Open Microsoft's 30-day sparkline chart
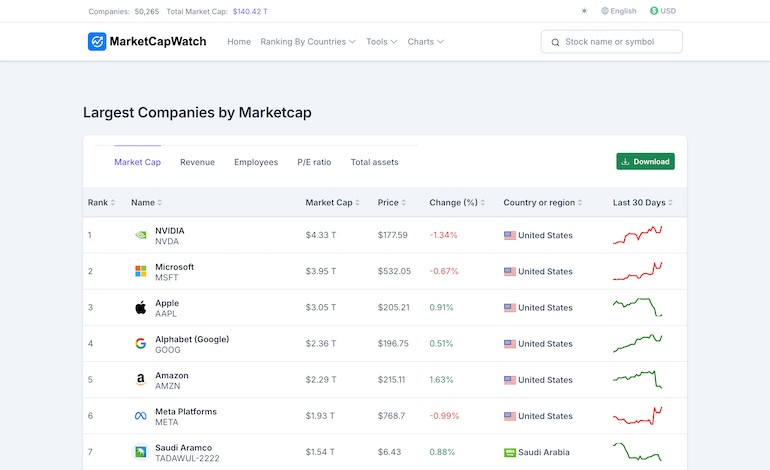Viewport: 770px width, 470px height. pos(637,271)
